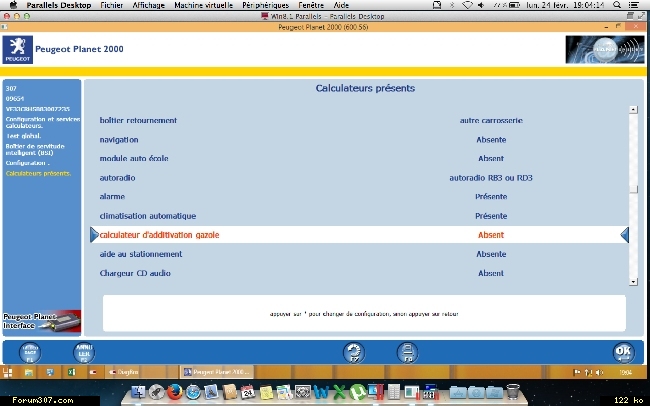Click 'Test global' in left panel
Image resolution: width=650 pixels, height=406 pixels.
point(24,136)
